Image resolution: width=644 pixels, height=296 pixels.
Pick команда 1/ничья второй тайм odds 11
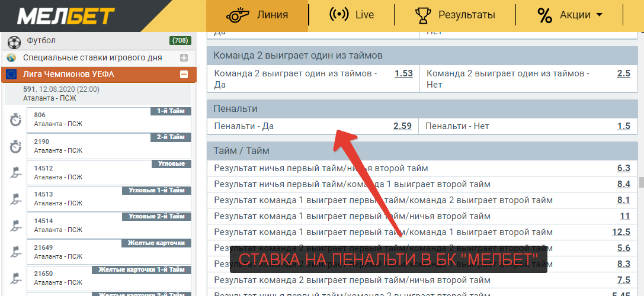pos(626,216)
